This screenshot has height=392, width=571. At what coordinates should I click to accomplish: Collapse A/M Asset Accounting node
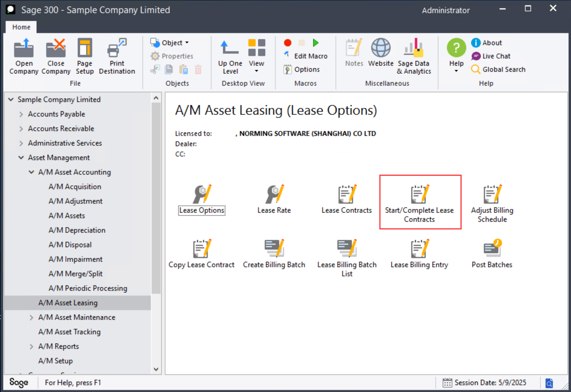coord(31,172)
